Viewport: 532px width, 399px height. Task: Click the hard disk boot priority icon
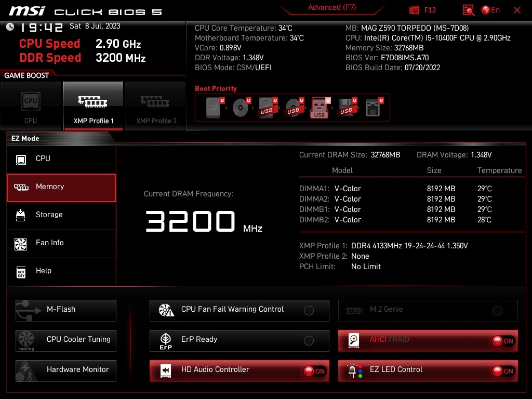(215, 108)
